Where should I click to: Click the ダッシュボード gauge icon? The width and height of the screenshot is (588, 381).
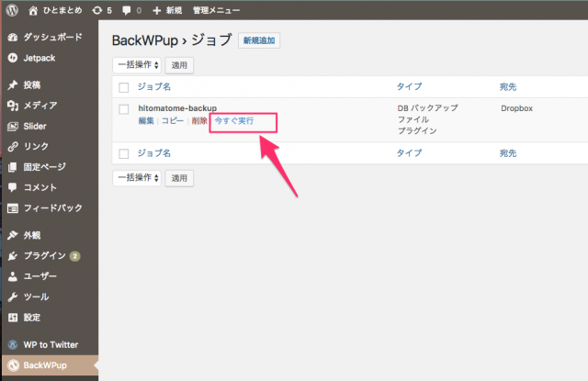pyautogui.click(x=13, y=37)
